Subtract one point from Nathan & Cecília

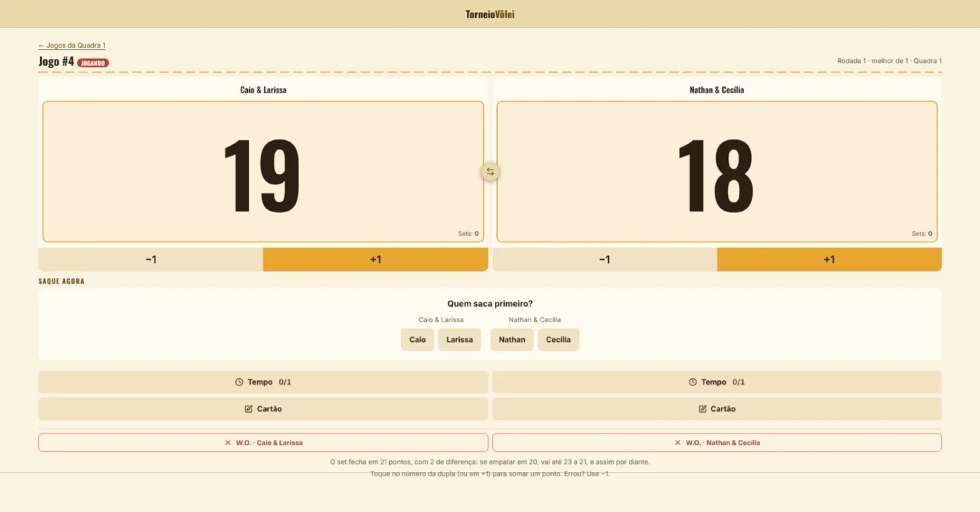605,259
